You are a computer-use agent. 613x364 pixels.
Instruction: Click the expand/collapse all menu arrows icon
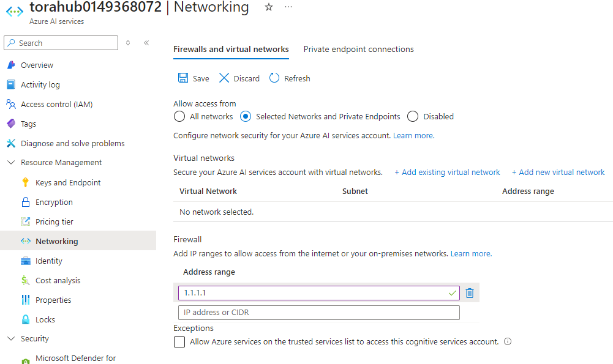pos(128,43)
